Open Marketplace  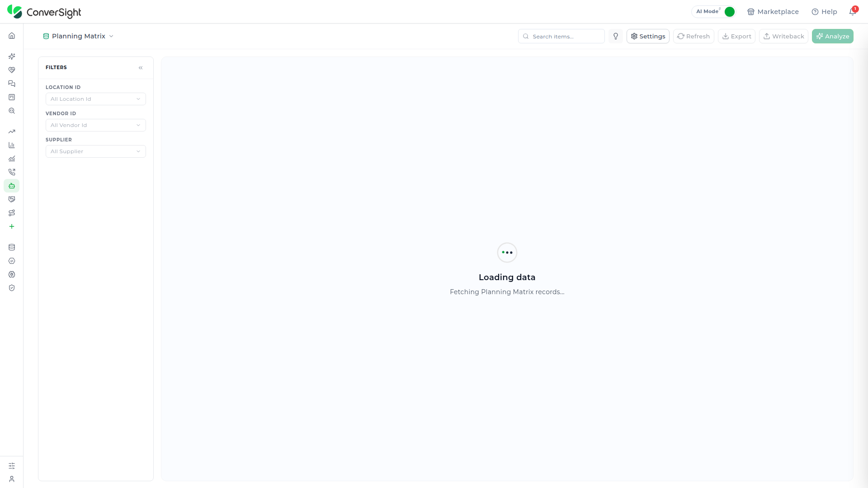pos(773,12)
